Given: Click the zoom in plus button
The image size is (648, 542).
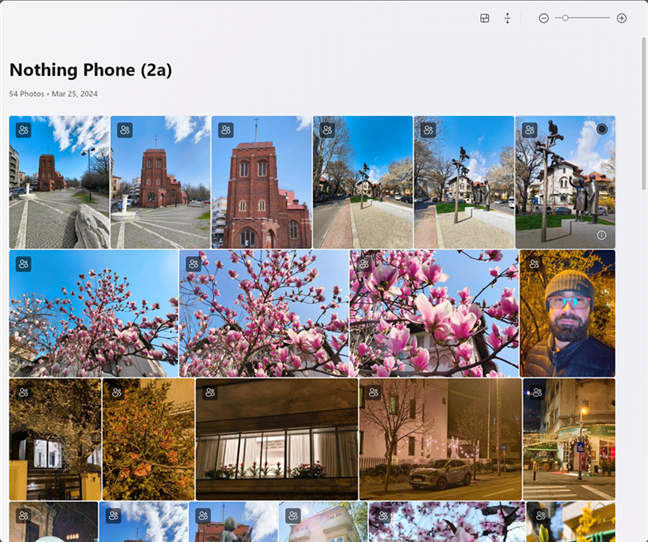Looking at the screenshot, I should click(621, 18).
